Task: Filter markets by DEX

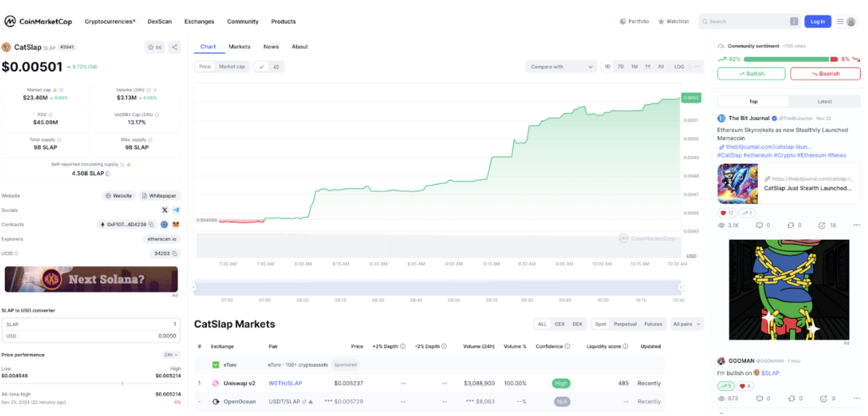Action: click(577, 324)
